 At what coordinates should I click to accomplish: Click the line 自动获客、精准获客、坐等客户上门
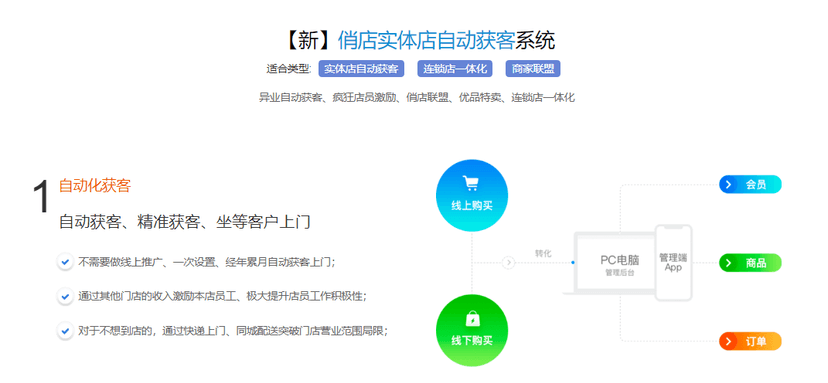(184, 222)
